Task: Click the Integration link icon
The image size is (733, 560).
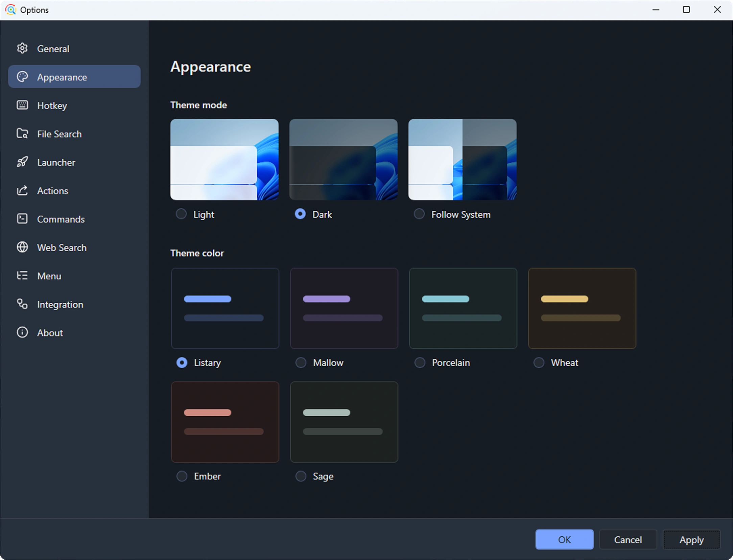Action: pos(22,304)
